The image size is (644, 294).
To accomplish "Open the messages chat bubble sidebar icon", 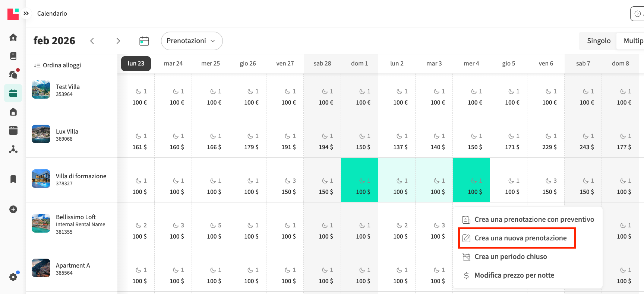I will point(13,74).
